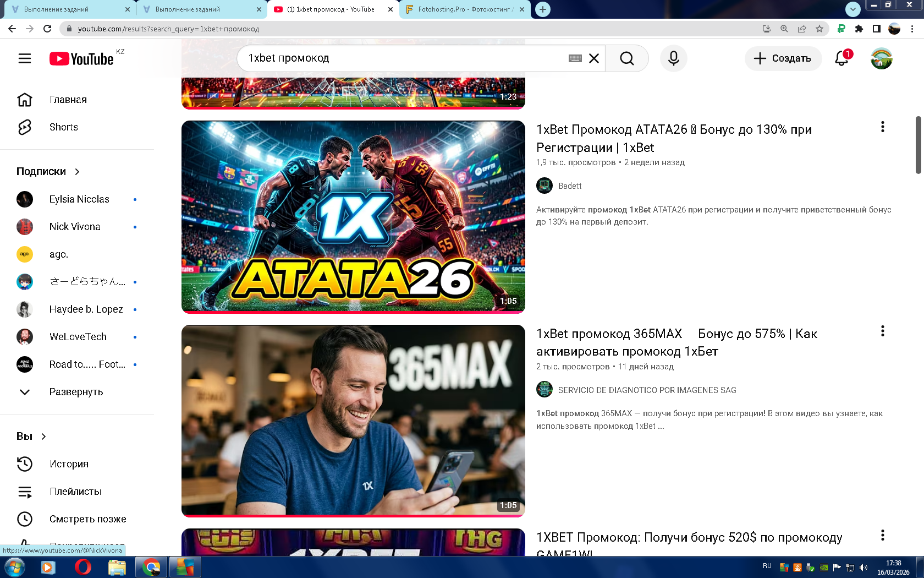Open the YouTube guide hamburger menu
Screen dimensions: 924x578
(x=25, y=58)
